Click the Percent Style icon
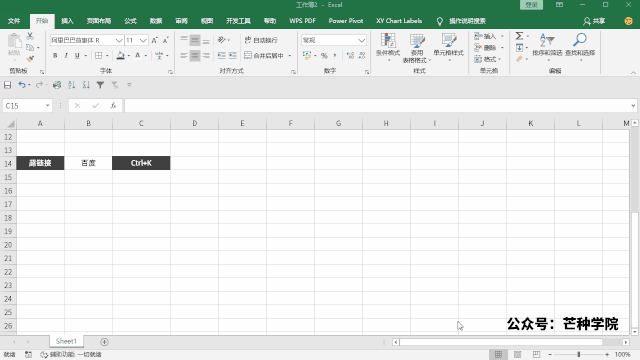The image size is (640, 360). pyautogui.click(x=324, y=56)
